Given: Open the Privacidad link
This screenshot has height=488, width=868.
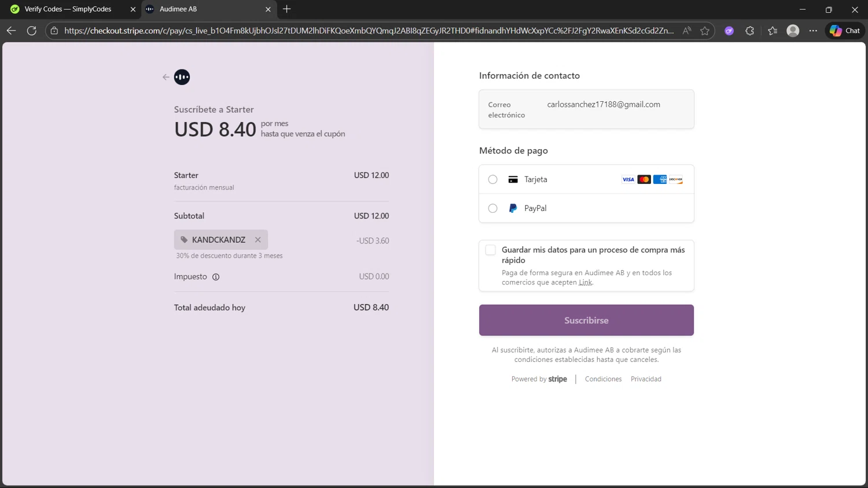Looking at the screenshot, I should (x=646, y=379).
